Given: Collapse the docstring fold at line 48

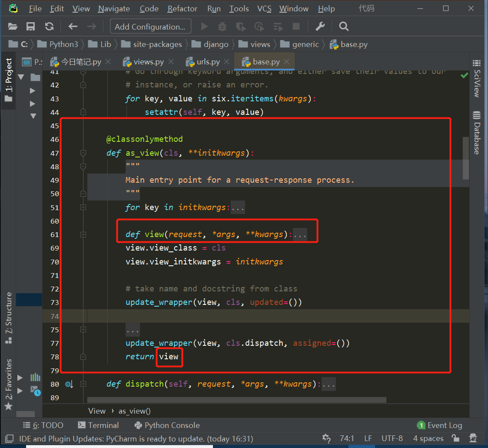Looking at the screenshot, I should (x=83, y=167).
